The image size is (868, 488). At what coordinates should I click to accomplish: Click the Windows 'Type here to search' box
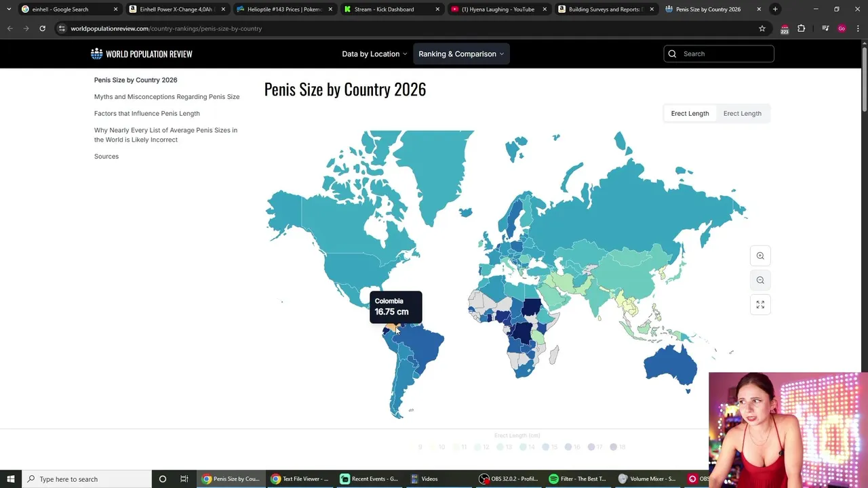tap(86, 479)
